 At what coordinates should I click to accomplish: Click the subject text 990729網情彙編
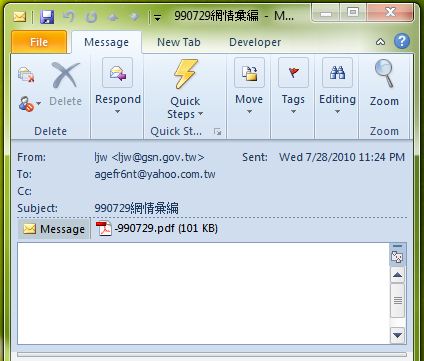point(136,208)
